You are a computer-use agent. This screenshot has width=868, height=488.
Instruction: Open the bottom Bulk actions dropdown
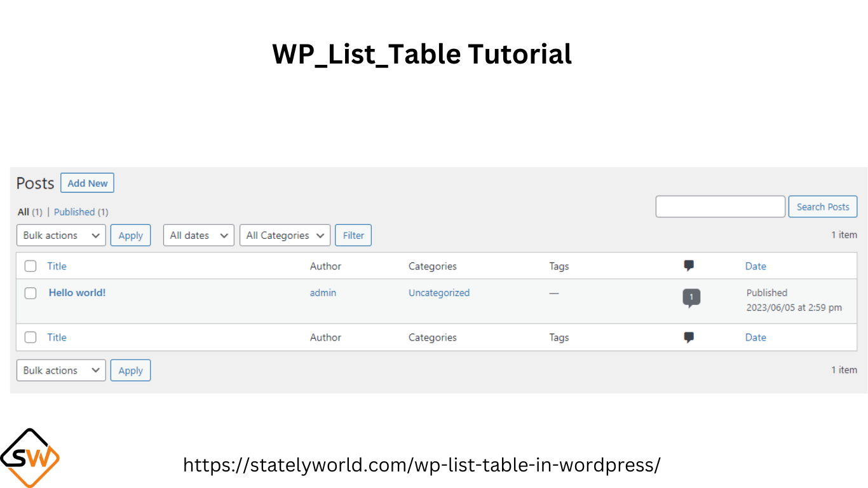click(x=61, y=370)
